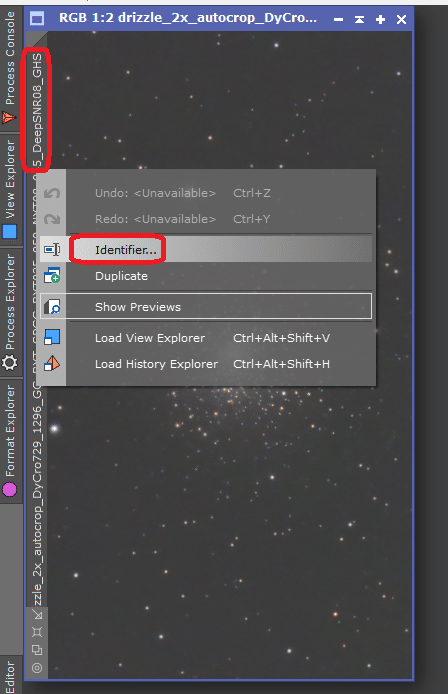448x694 pixels.
Task: Toggle Show Previews in the context menu
Action: pos(206,307)
